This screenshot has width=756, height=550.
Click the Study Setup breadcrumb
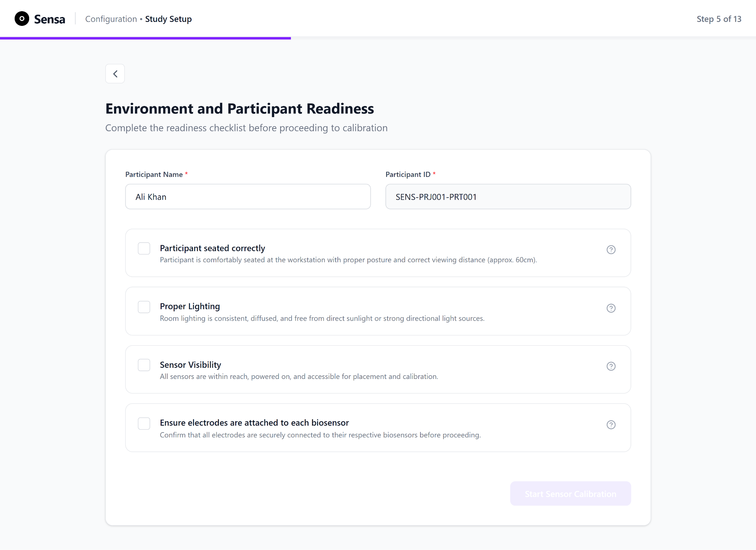(x=168, y=19)
